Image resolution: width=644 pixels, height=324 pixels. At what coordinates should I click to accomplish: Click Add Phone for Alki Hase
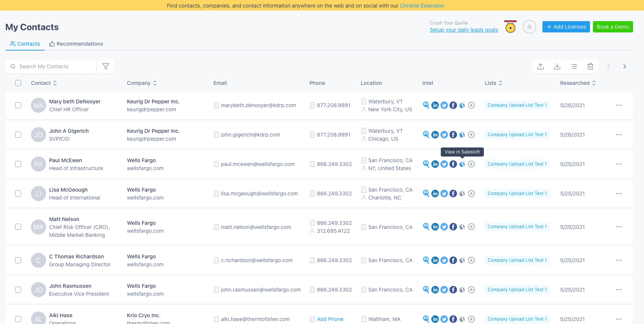[330, 319]
